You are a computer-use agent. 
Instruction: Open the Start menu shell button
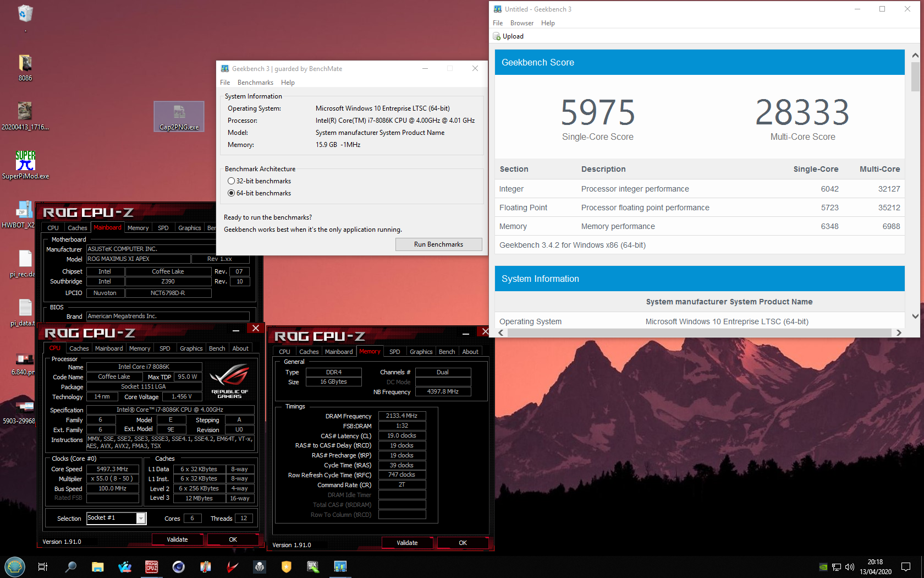(15, 566)
